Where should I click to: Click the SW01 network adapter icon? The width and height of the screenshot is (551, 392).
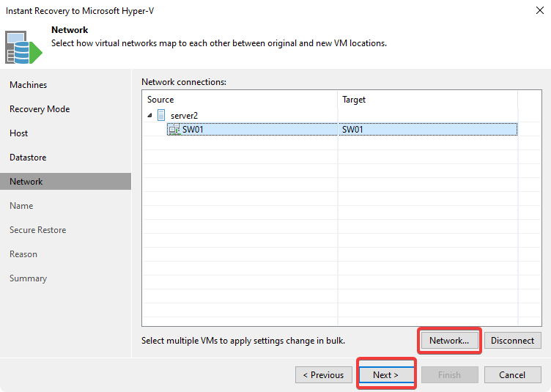174,130
